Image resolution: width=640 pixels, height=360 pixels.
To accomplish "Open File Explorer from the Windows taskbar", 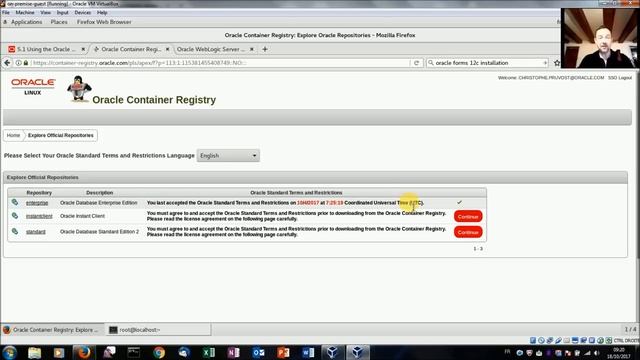I will [34, 352].
